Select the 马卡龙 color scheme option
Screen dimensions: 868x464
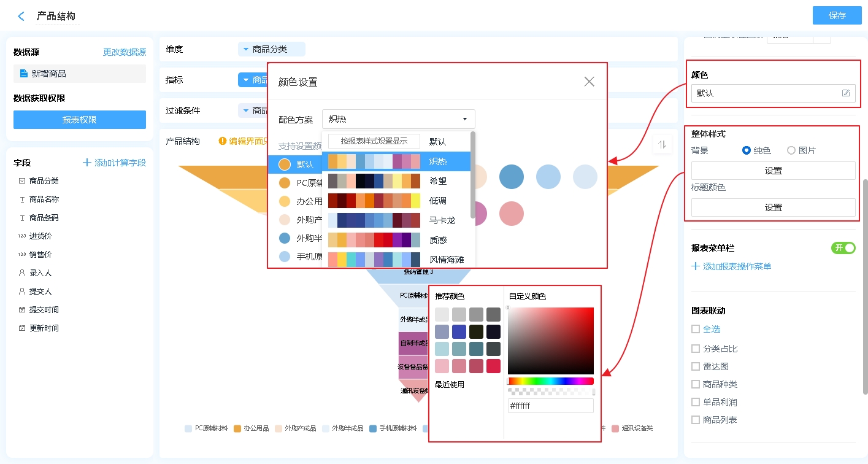442,220
